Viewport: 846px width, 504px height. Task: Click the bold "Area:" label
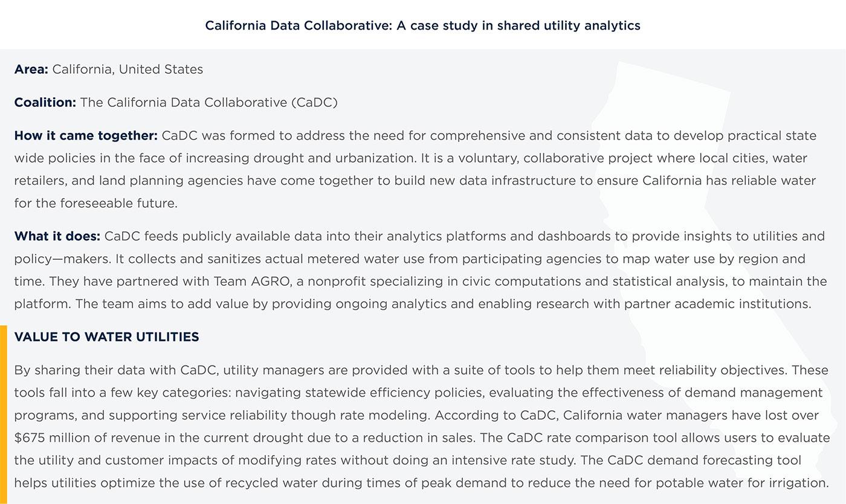coord(31,69)
